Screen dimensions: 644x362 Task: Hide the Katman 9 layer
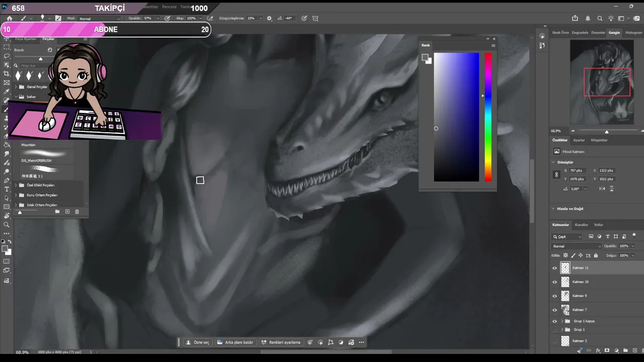[555, 296]
